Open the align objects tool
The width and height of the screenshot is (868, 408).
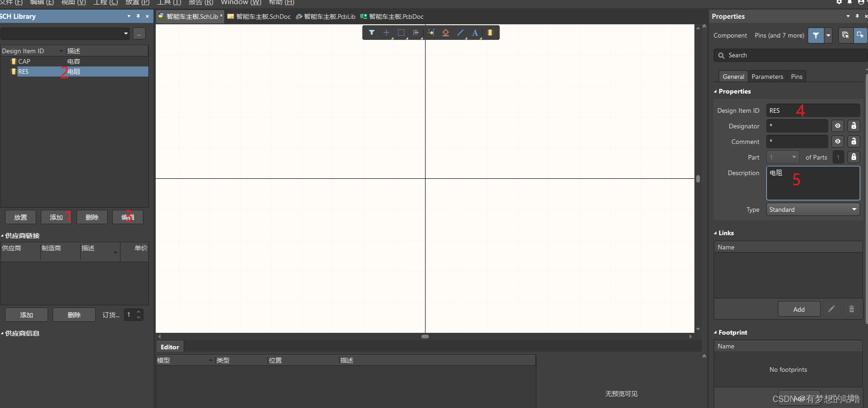[x=416, y=33]
